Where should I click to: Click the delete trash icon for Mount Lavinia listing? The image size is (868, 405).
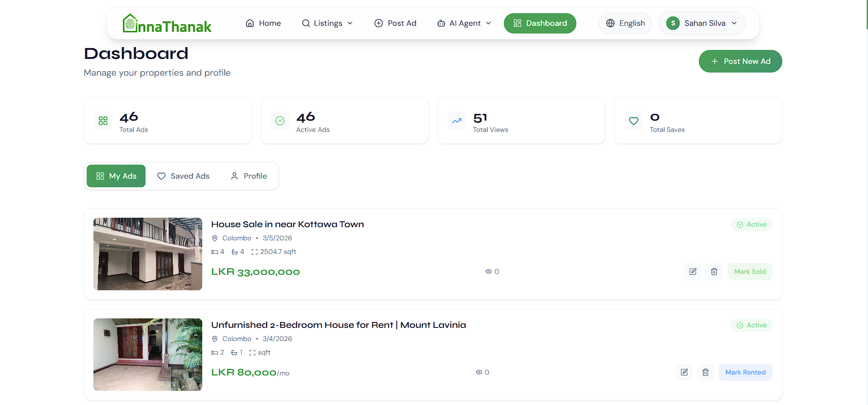point(705,372)
